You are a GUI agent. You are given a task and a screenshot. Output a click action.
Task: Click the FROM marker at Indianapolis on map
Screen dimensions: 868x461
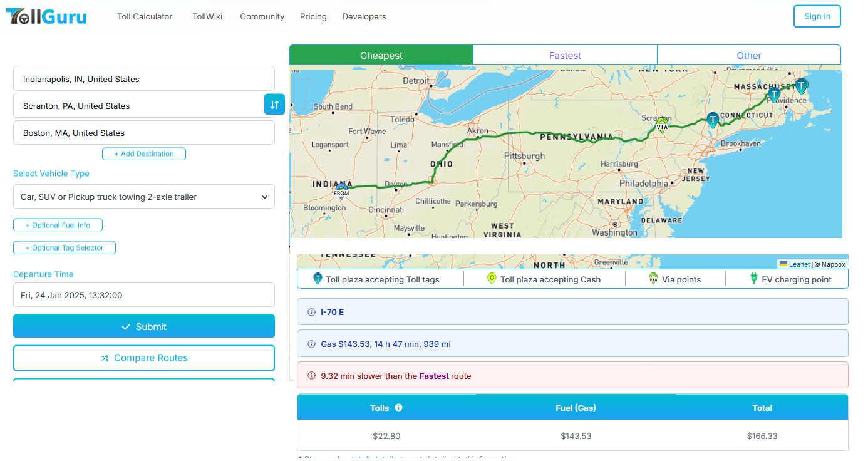click(x=341, y=189)
